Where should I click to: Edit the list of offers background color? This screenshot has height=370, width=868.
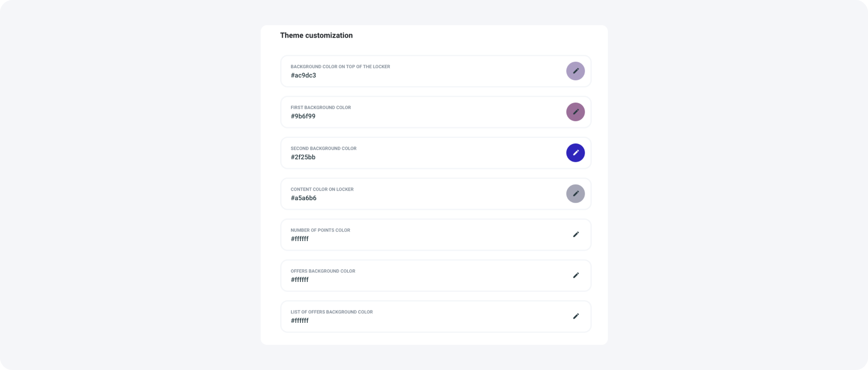coord(575,316)
